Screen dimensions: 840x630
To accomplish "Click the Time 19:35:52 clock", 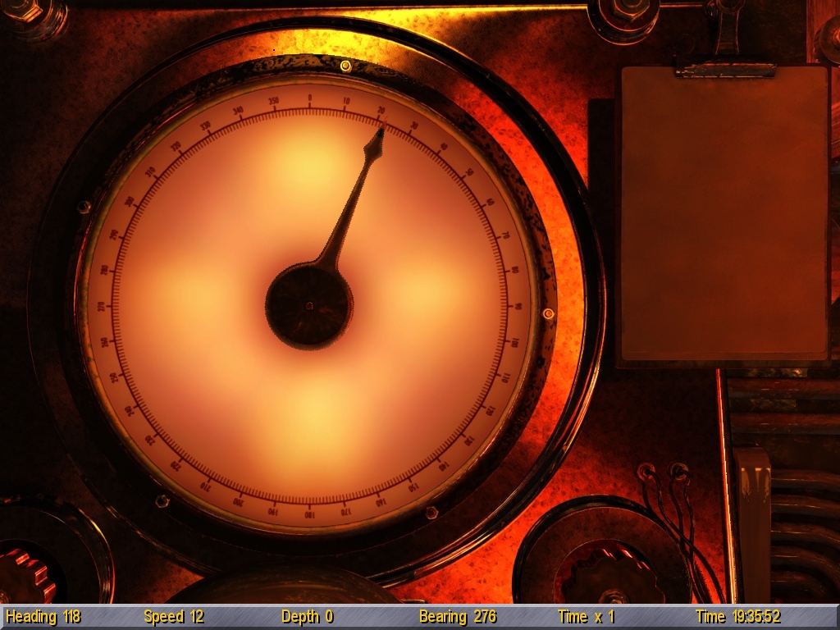I will (737, 617).
